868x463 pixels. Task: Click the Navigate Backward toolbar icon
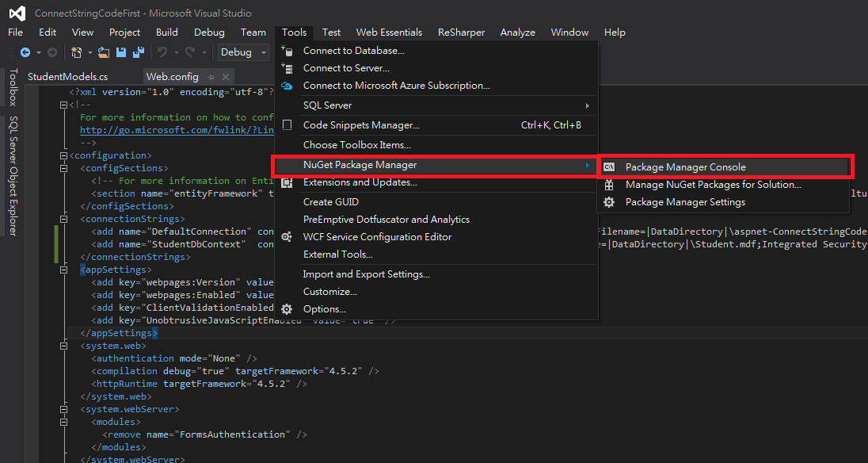(25, 52)
